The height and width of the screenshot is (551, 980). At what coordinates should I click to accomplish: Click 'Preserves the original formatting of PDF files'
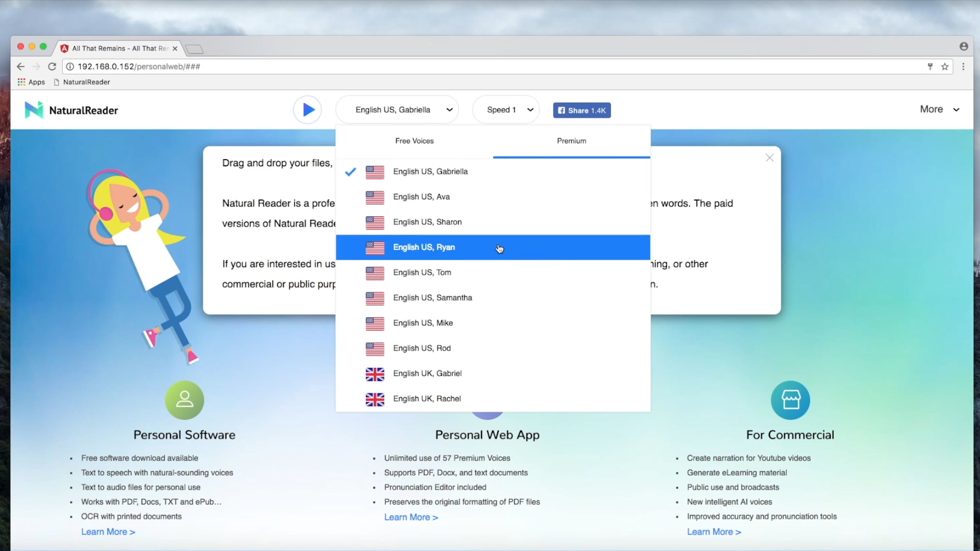[462, 502]
